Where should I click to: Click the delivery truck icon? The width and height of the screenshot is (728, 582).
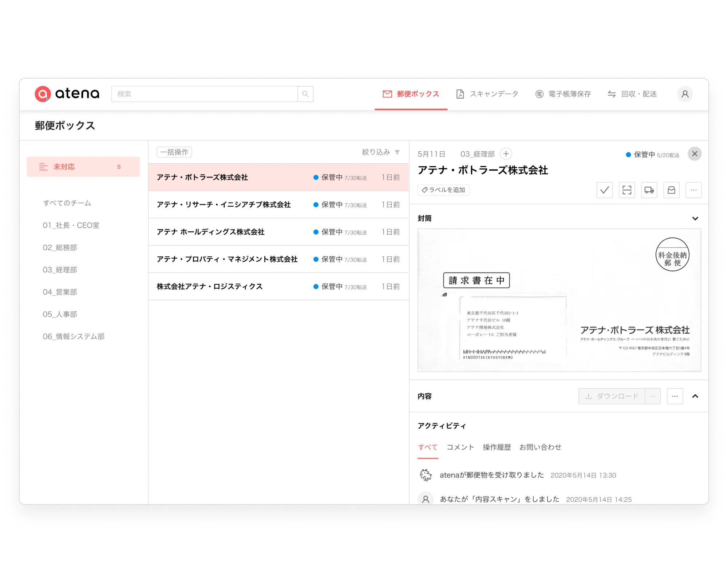(x=649, y=190)
